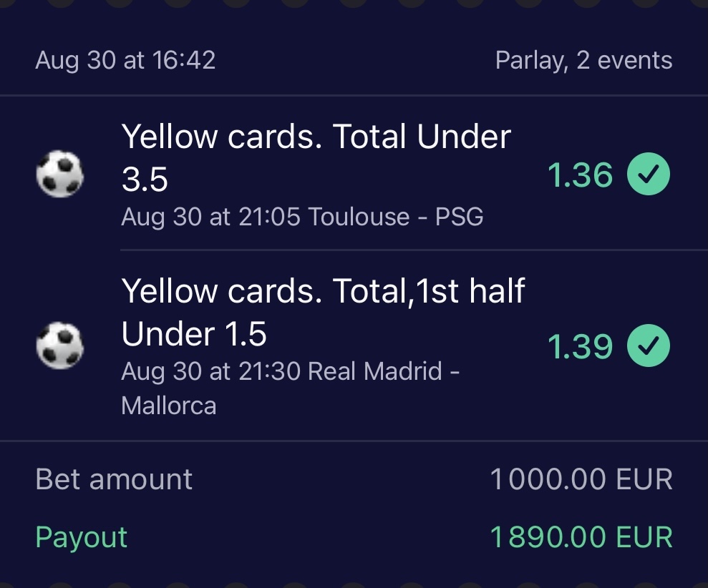Click the Aug 30 at 16:42 bet timestamp

coord(125,61)
